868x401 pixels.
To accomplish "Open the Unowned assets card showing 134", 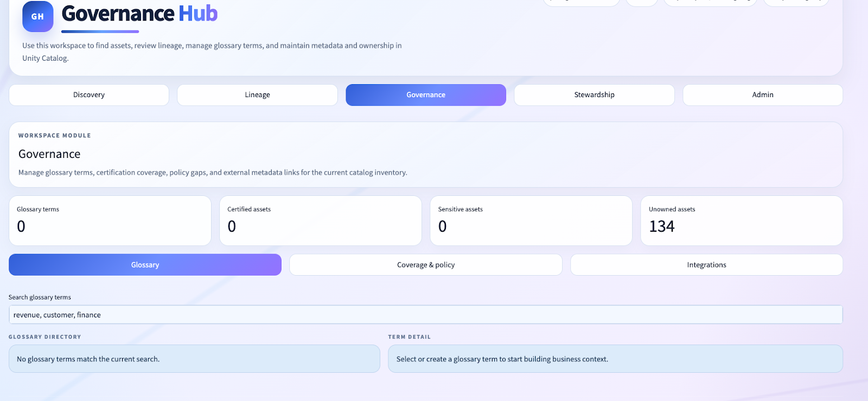I will coord(742,221).
